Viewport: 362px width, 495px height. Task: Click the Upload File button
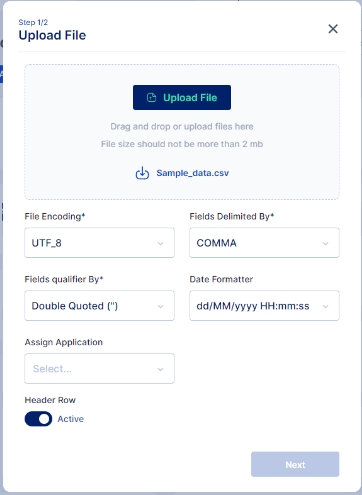[x=182, y=98]
